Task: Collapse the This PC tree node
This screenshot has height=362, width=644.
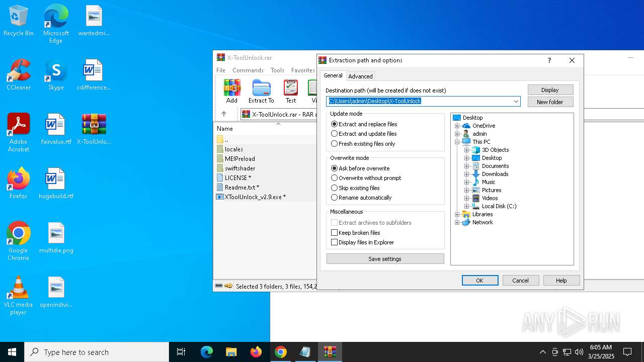Action: coord(457,142)
